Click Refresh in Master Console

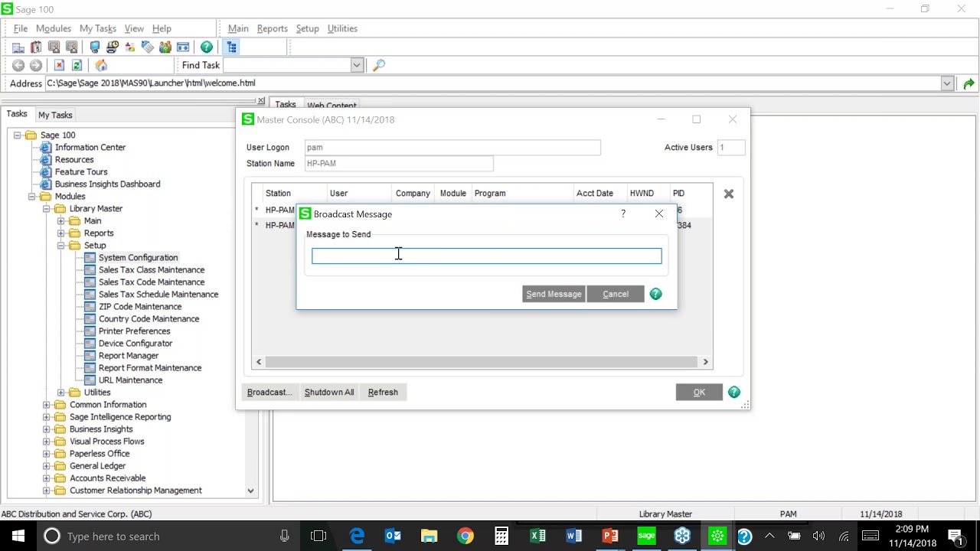pyautogui.click(x=383, y=392)
